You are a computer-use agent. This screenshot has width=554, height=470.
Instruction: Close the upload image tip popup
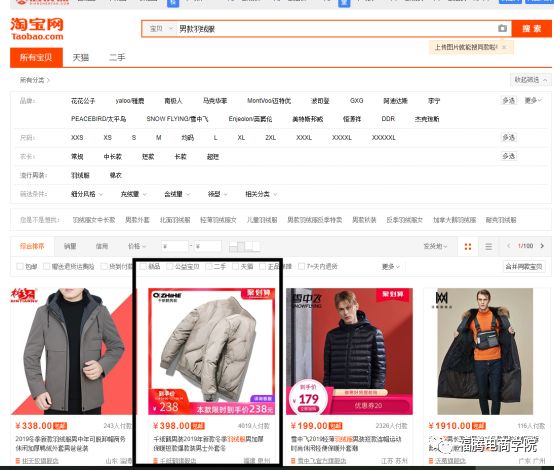(x=505, y=47)
